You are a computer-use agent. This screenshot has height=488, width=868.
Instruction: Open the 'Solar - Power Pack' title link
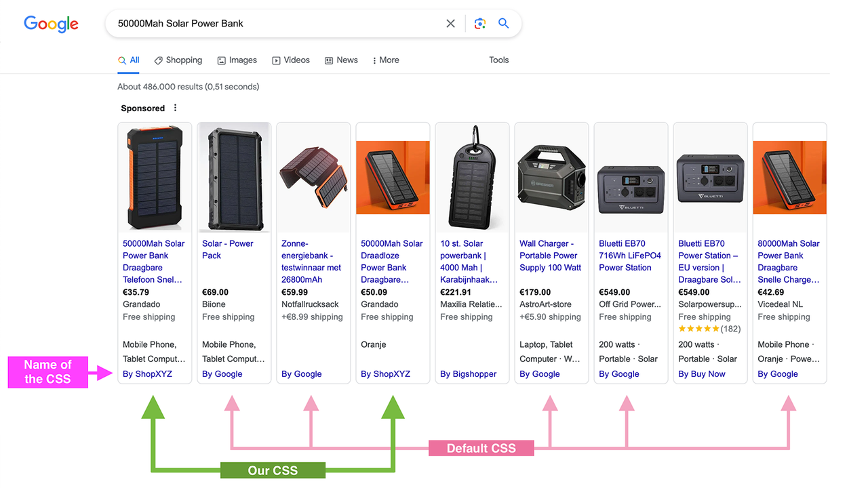pyautogui.click(x=228, y=249)
